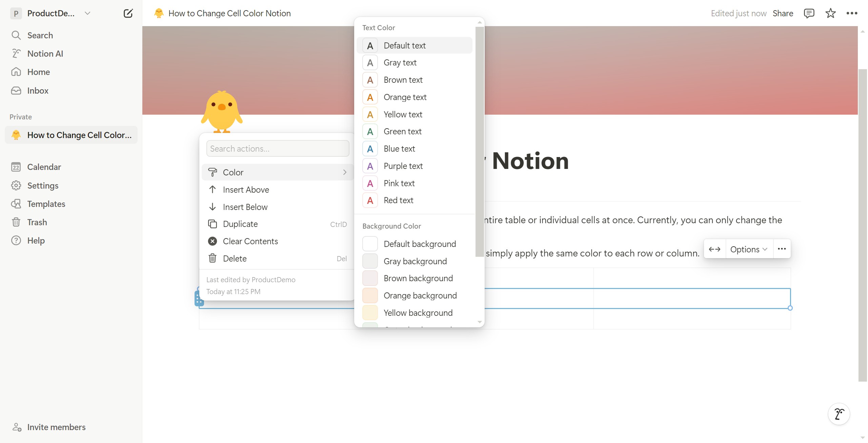Favorite the page with star icon
868x443 pixels.
[830, 13]
